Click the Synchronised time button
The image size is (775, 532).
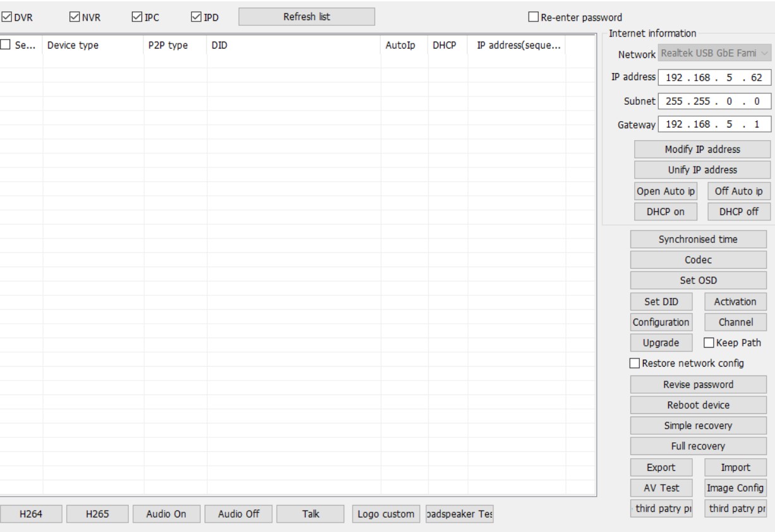[698, 240]
